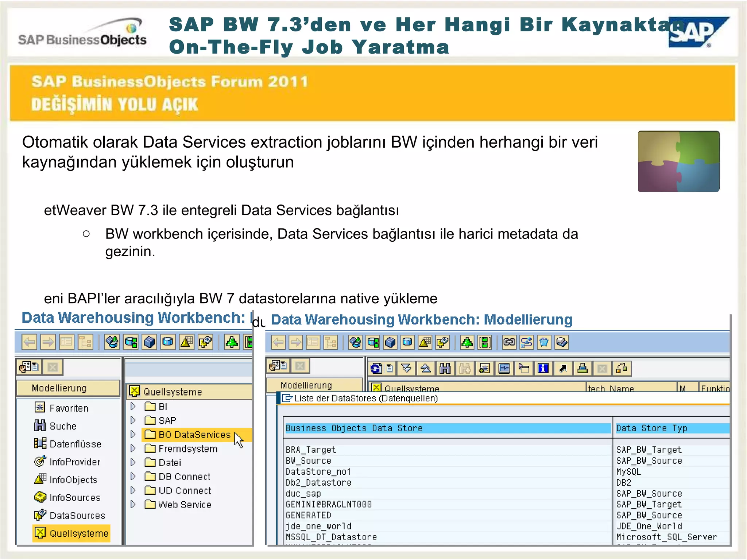
Task: Select highlighted Quellsysteme navigation entry
Action: coord(71,533)
